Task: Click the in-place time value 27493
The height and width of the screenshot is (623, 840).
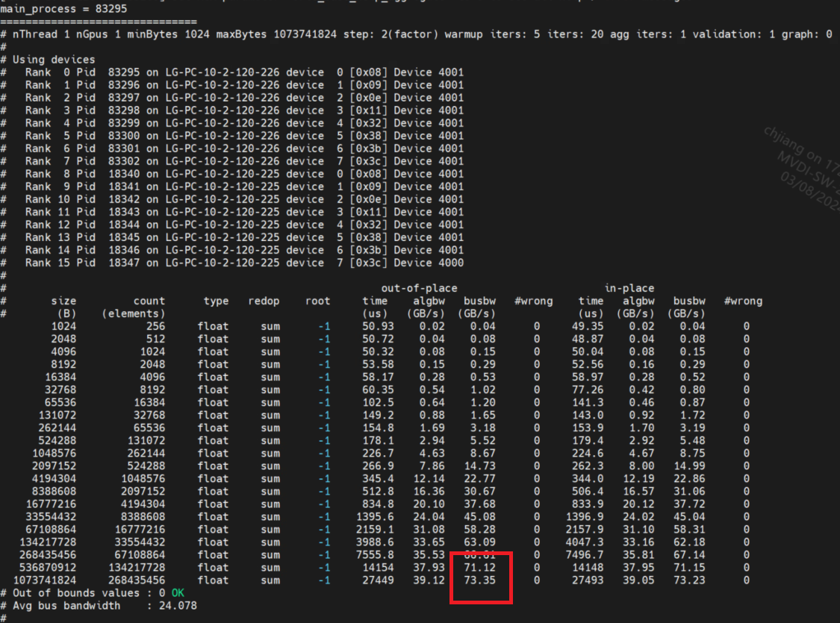Action: tap(588, 580)
